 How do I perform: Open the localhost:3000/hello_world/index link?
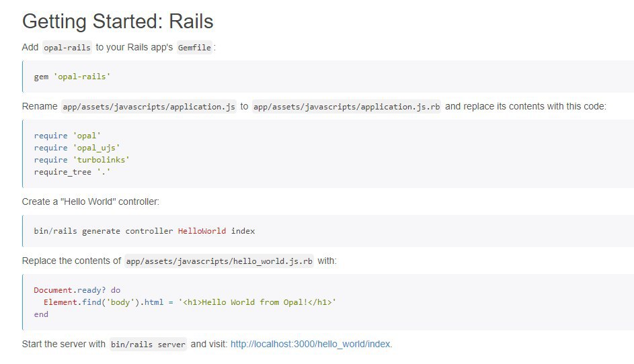(x=310, y=344)
